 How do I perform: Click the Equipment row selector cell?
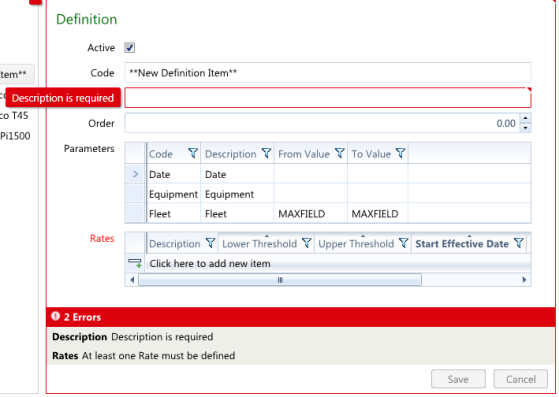click(x=135, y=194)
